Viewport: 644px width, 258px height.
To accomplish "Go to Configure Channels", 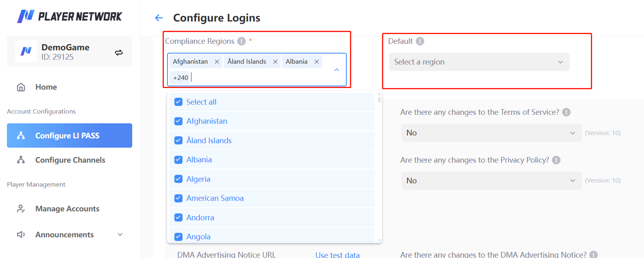I will pos(70,160).
